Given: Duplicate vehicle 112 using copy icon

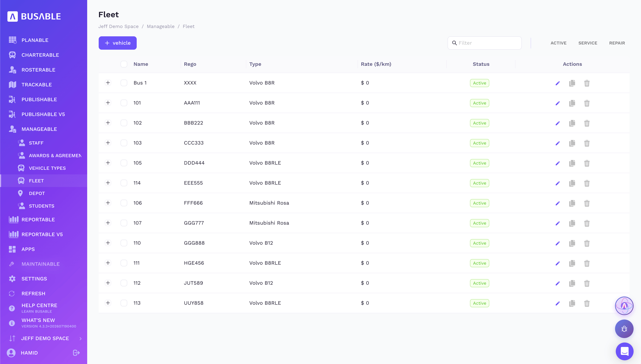Looking at the screenshot, I should (x=572, y=283).
